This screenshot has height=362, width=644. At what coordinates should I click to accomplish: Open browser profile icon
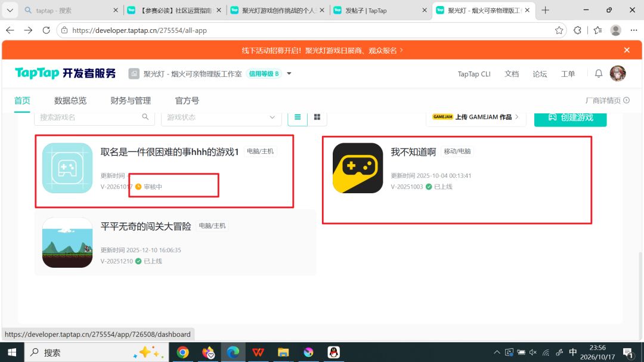[x=615, y=30]
